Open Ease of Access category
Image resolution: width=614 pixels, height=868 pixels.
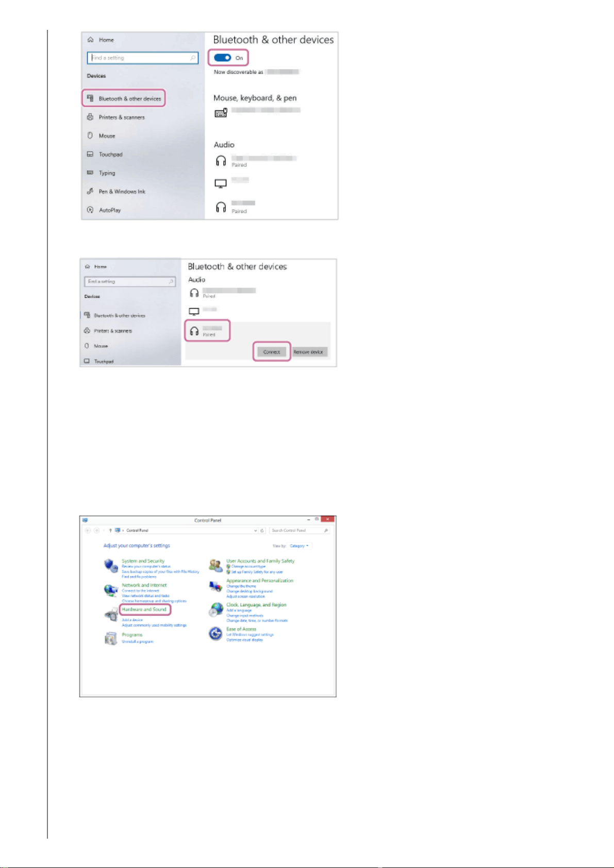coord(241,629)
